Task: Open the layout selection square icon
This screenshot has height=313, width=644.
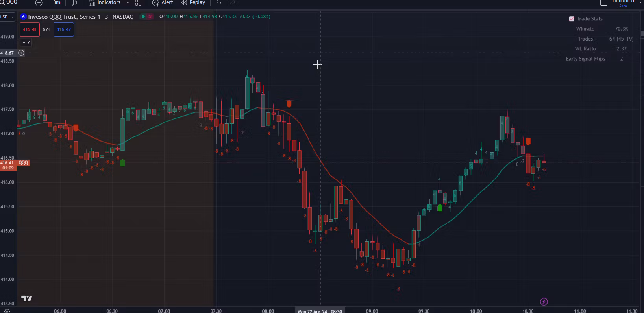Action: tap(603, 3)
